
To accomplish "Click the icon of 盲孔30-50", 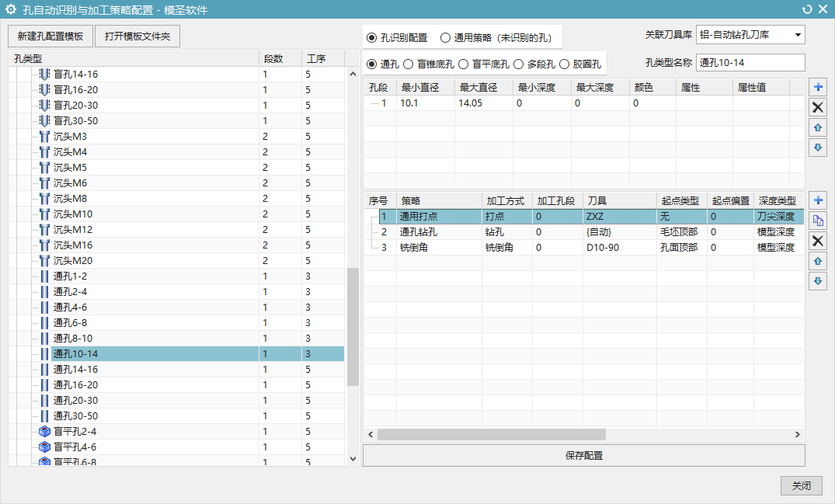I will pyautogui.click(x=45, y=121).
